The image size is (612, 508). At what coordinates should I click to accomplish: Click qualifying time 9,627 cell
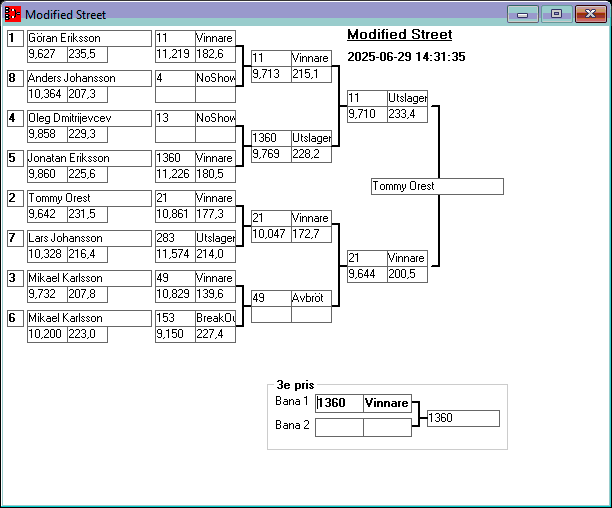click(47, 54)
